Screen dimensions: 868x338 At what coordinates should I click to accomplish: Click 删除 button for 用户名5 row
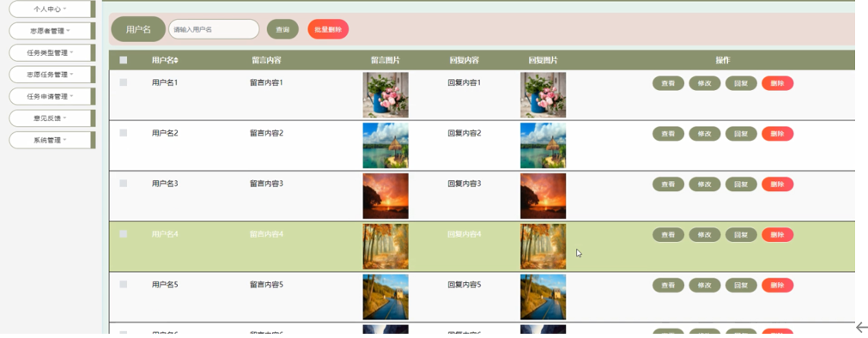(778, 286)
